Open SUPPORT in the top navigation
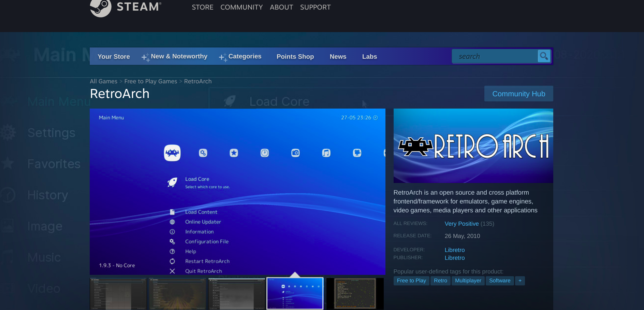Viewport: 644px width, 310px height. coord(316,7)
